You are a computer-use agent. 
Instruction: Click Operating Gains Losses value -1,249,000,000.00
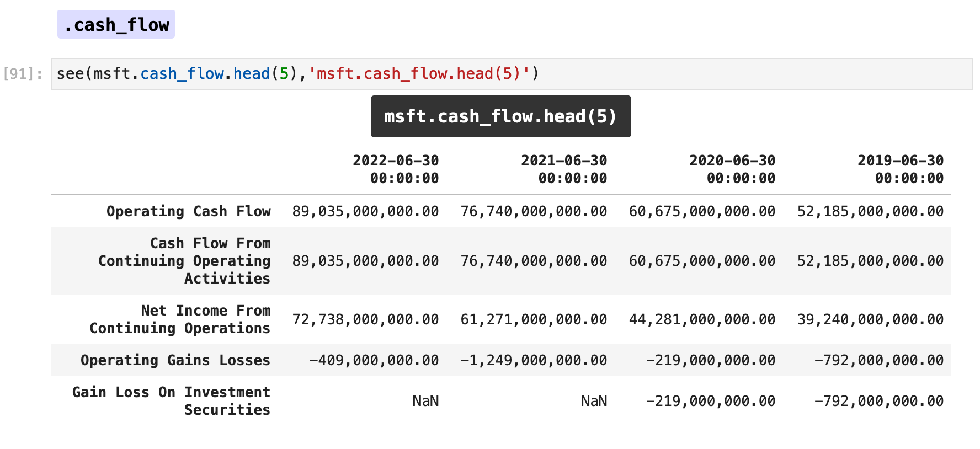[x=534, y=360]
